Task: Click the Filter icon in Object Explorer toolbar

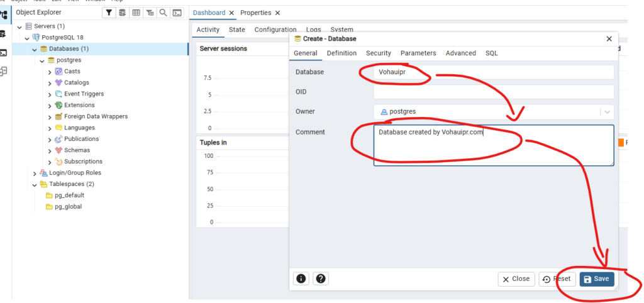Action: click(109, 13)
